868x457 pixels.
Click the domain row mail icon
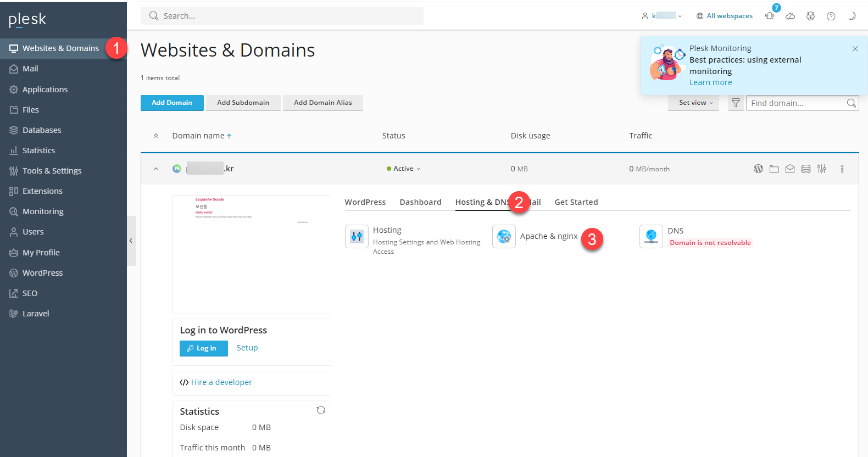(790, 169)
